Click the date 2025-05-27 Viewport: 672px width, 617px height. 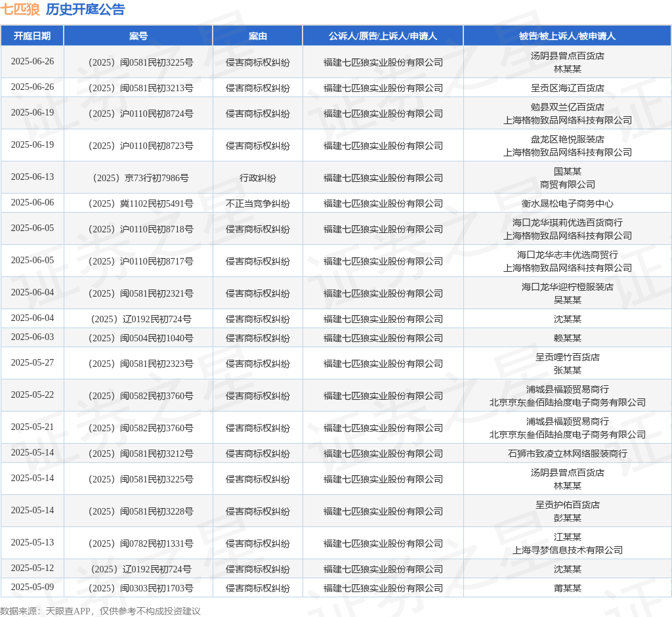pyautogui.click(x=33, y=363)
